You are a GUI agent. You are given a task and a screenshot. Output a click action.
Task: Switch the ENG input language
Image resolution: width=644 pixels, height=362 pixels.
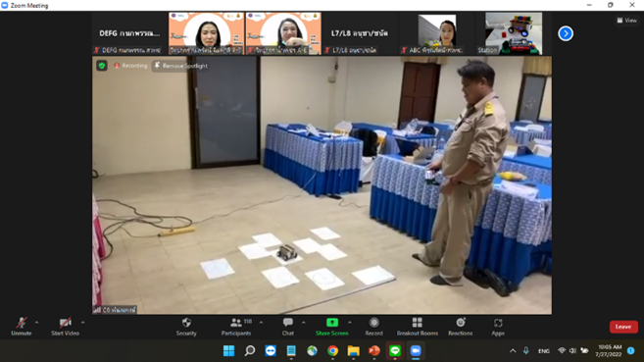pos(544,351)
